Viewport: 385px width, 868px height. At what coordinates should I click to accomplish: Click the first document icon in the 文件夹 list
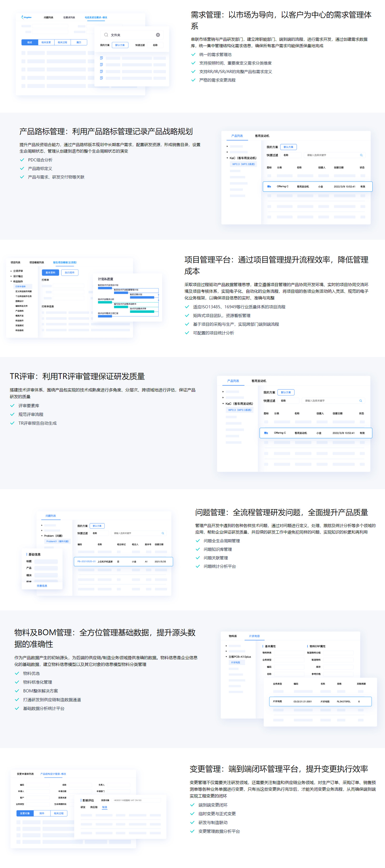point(102,58)
